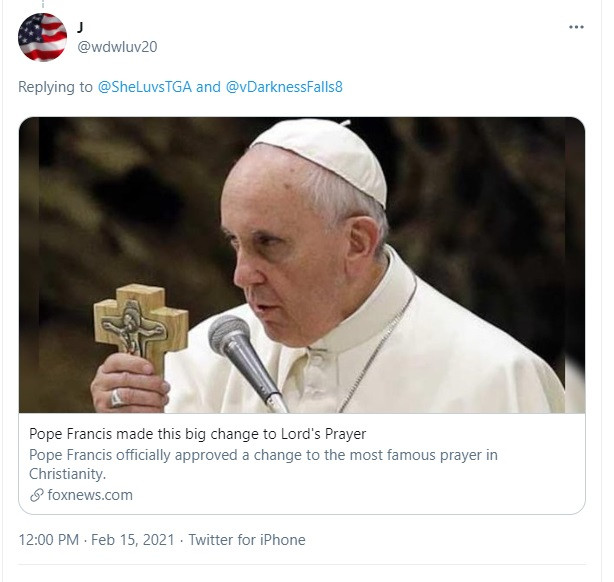Visit the @vDarknessFalls8 mentioned profile
This screenshot has width=614, height=582.
pyautogui.click(x=284, y=87)
